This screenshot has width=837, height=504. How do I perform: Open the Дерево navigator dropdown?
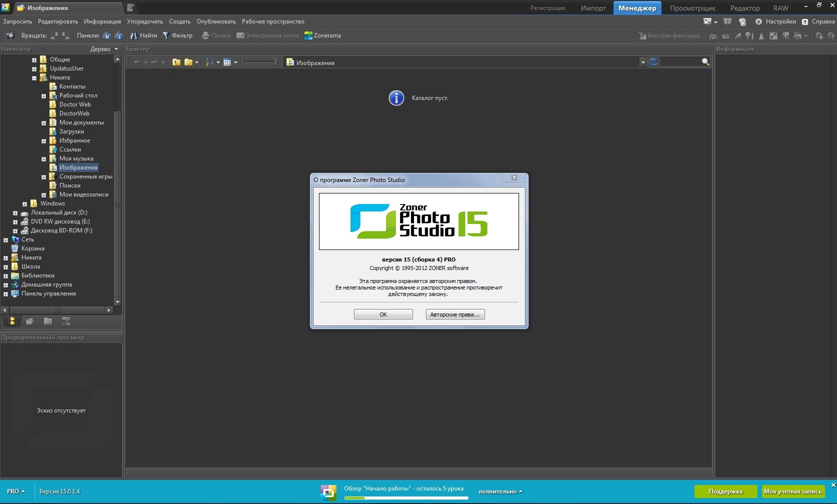tap(104, 49)
